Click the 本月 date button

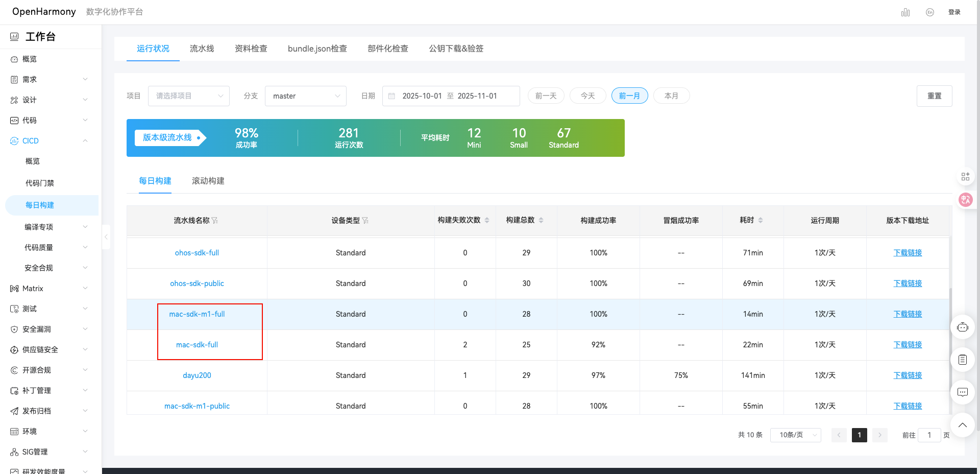click(x=672, y=96)
